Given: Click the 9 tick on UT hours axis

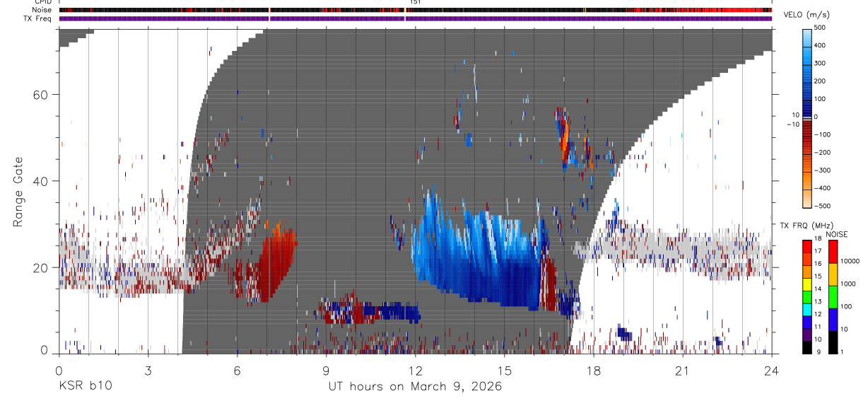Looking at the screenshot, I should click(327, 371).
